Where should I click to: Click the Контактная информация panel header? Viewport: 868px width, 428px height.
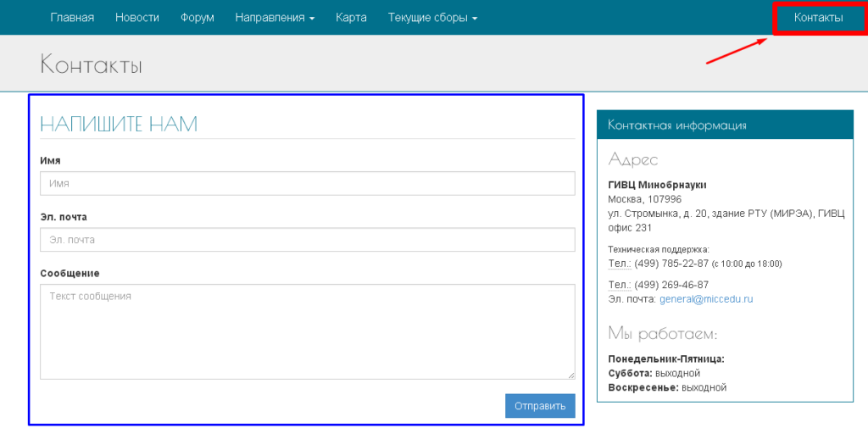(x=677, y=125)
